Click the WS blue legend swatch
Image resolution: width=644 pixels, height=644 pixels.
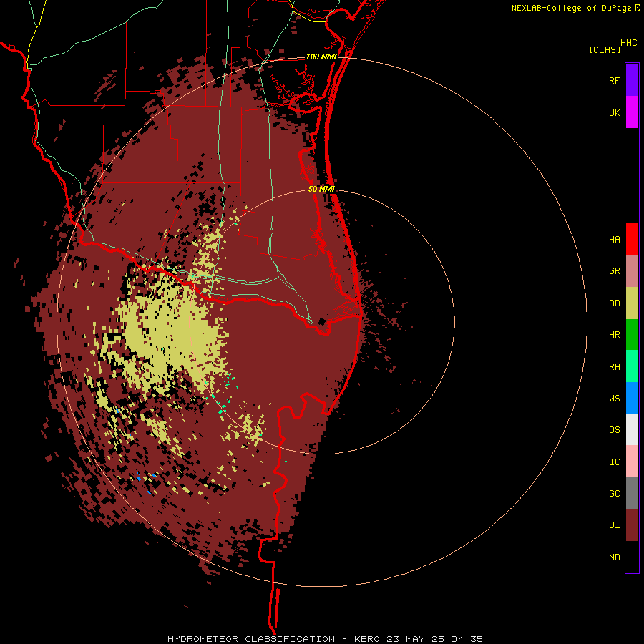click(x=632, y=398)
